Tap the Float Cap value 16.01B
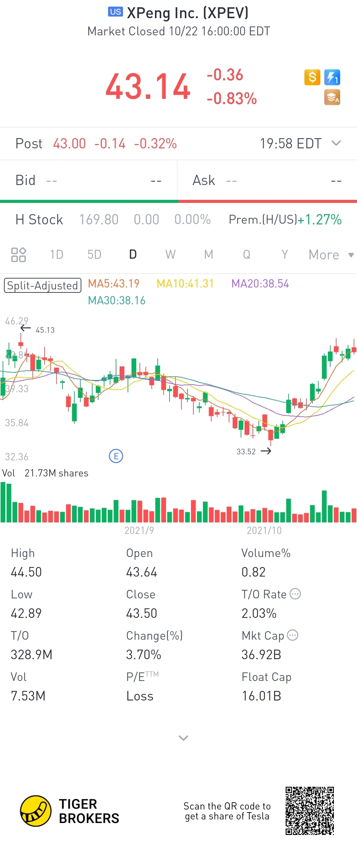357x868 pixels. [261, 696]
